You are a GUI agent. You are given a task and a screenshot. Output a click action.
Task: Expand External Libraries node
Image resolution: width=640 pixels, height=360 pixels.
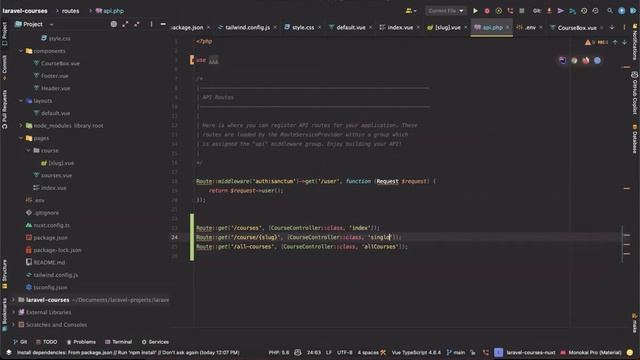pyautogui.click(x=13, y=312)
